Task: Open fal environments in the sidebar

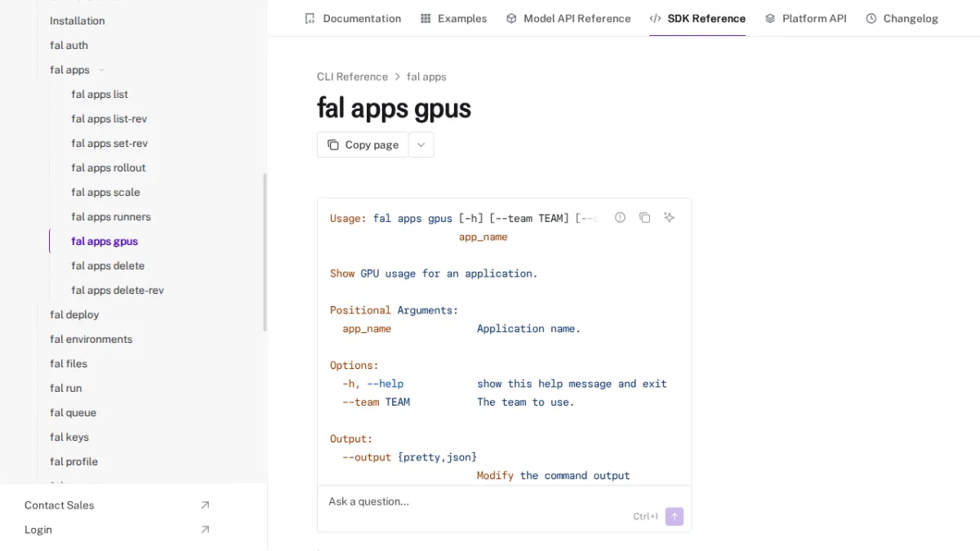Action: (91, 339)
